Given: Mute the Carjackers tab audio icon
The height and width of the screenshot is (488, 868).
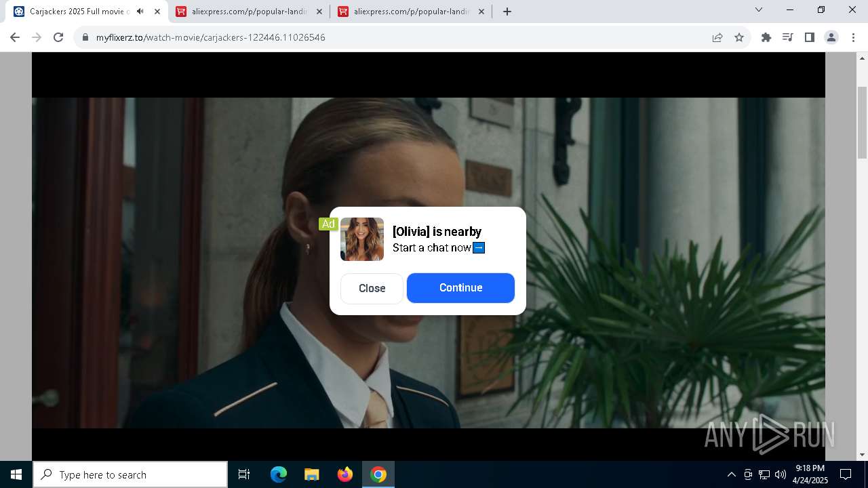Looking at the screenshot, I should [x=140, y=12].
